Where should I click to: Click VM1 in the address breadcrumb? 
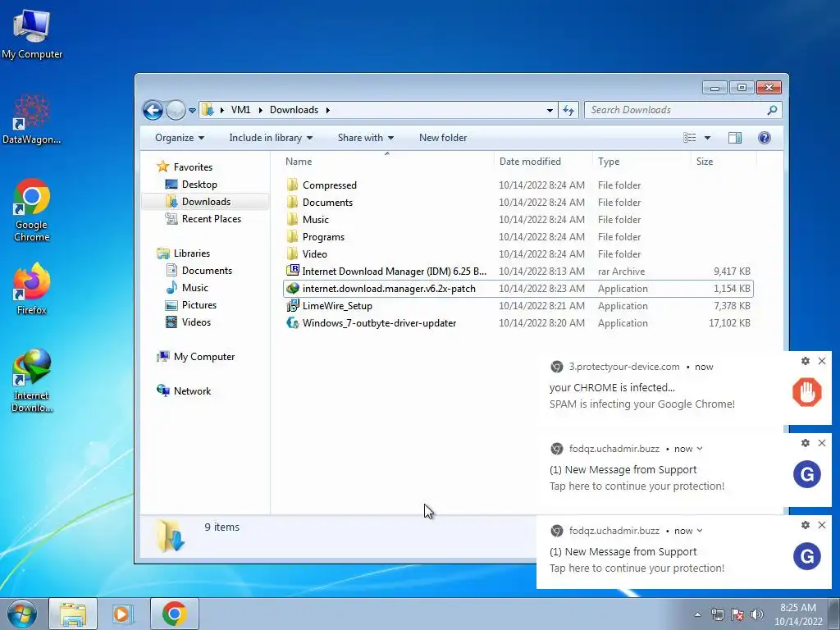pyautogui.click(x=240, y=110)
